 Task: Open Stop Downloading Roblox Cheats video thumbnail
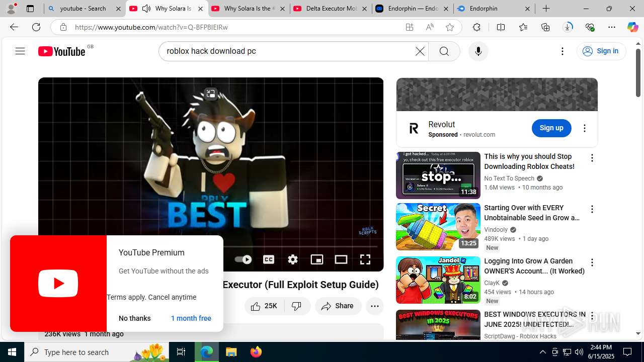[438, 175]
